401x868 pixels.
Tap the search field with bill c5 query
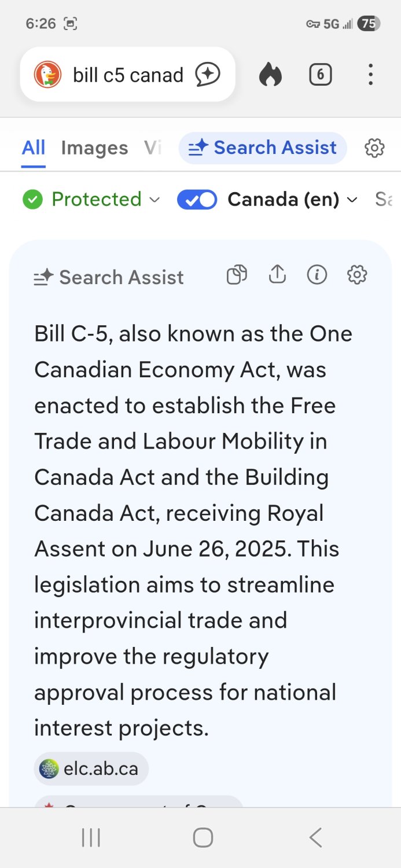tap(128, 75)
